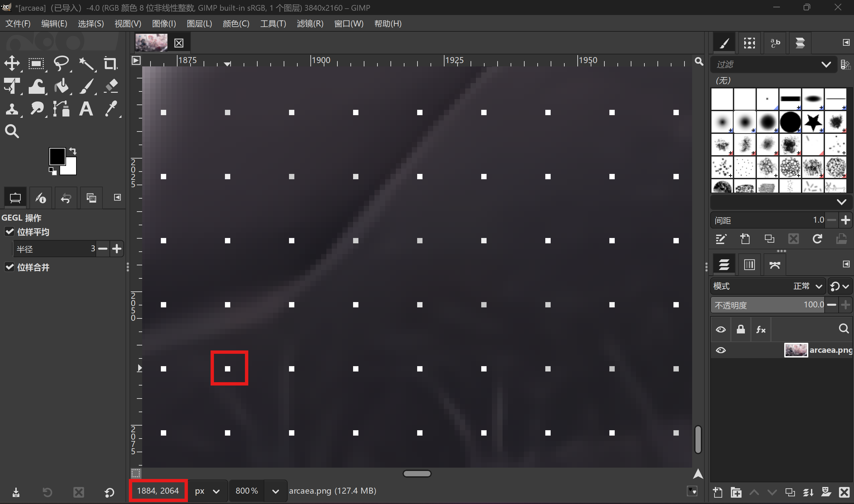The image size is (854, 504).
Task: Select the Paths tool
Action: coord(61,109)
